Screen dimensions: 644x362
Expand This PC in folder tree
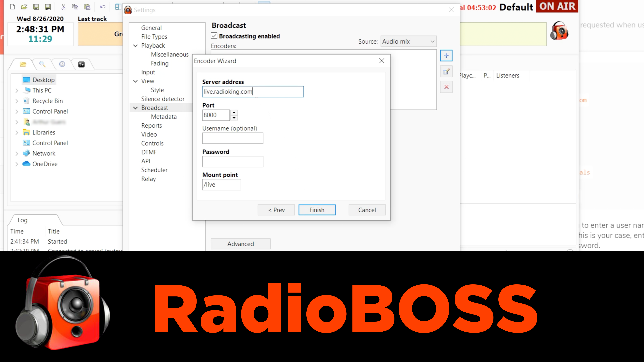click(17, 90)
